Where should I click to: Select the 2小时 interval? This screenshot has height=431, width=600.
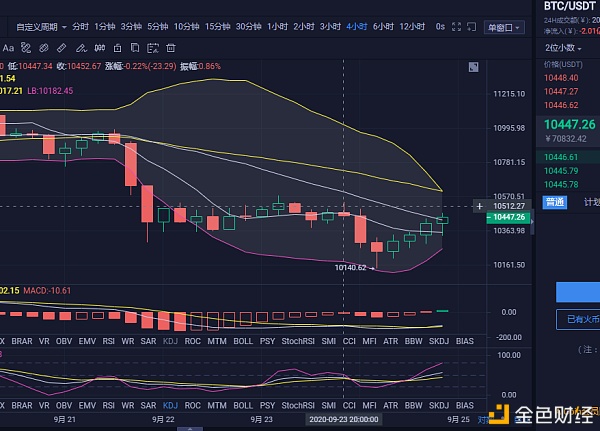(304, 27)
